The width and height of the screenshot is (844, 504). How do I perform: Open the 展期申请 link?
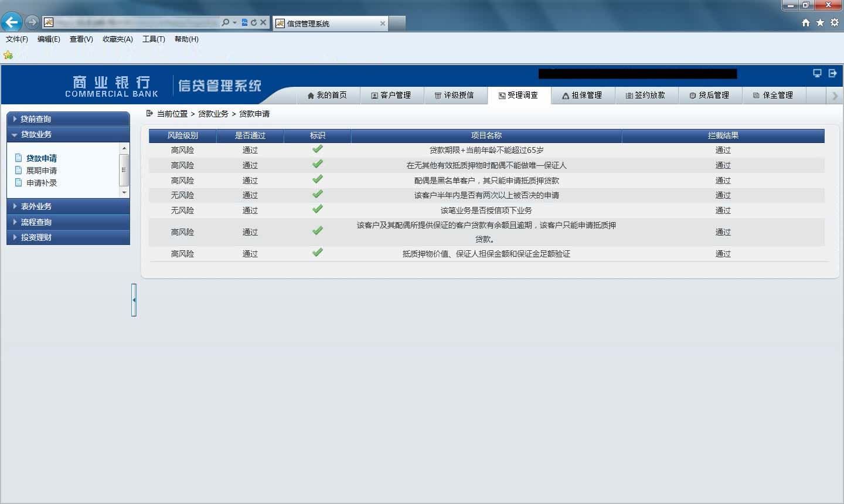(42, 171)
